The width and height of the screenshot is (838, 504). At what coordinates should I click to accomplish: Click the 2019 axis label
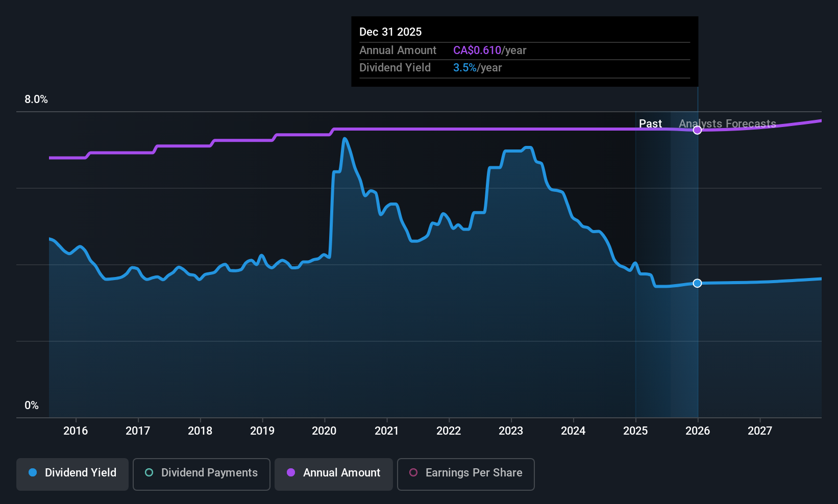(262, 431)
